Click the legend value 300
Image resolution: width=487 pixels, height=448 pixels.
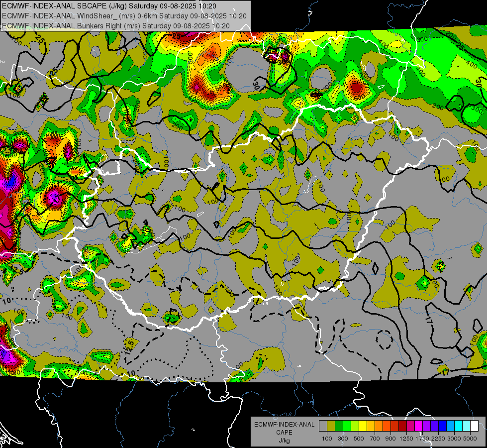tap(343, 439)
